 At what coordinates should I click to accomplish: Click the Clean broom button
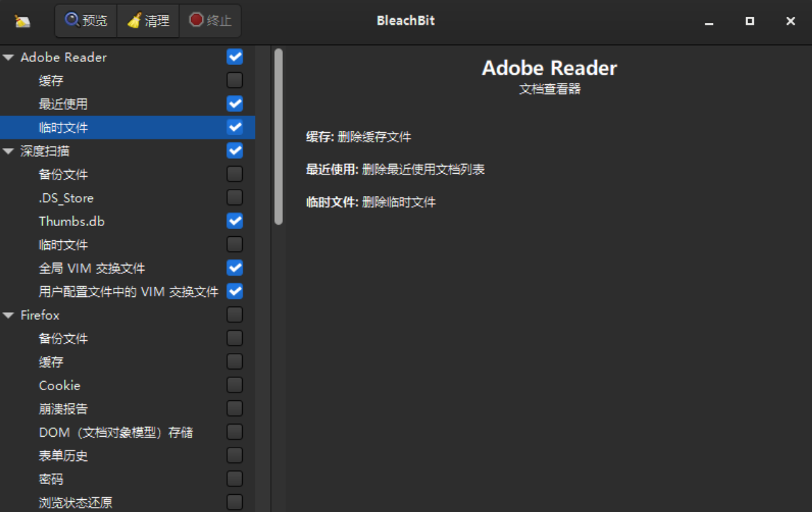(148, 20)
